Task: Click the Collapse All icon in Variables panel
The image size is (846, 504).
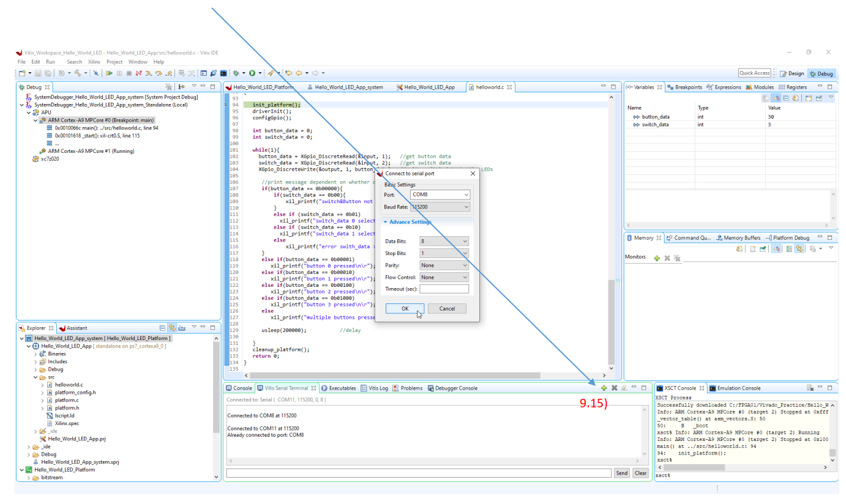Action: pyautogui.click(x=786, y=98)
